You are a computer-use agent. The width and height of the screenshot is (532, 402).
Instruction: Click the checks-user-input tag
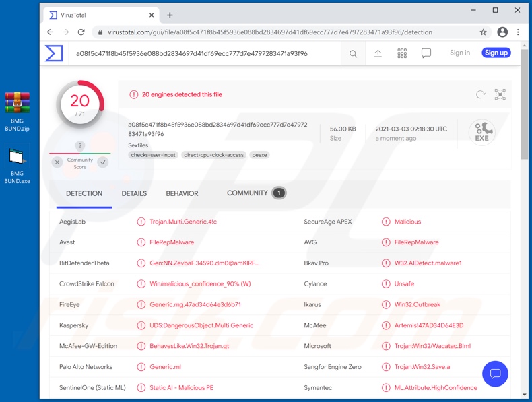click(154, 155)
